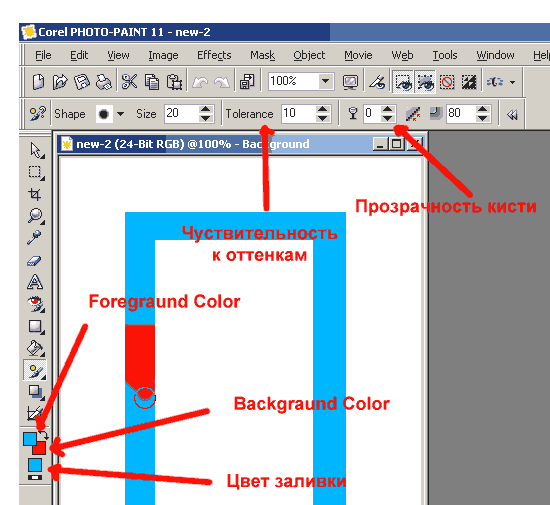Click the Copy icon
The image size is (550, 505).
pyautogui.click(x=152, y=82)
